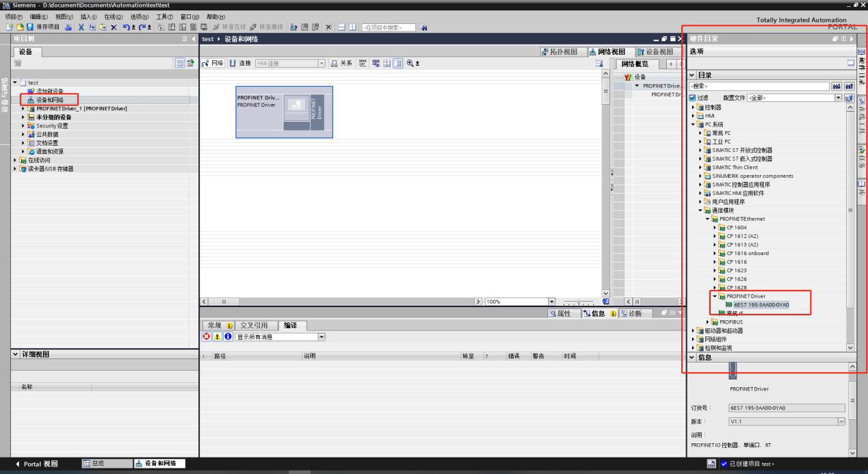Expand PROFINET Driver_1 tree node
Screen dimensions: 868x474
pos(24,108)
